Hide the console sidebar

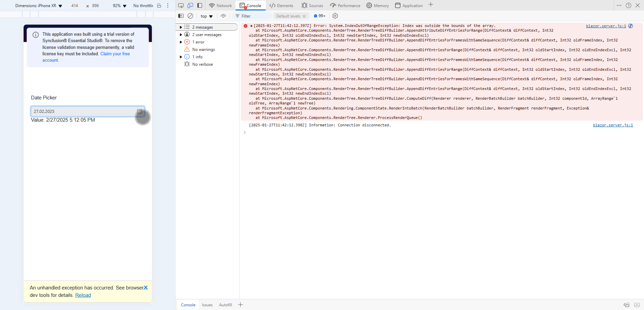pyautogui.click(x=181, y=16)
